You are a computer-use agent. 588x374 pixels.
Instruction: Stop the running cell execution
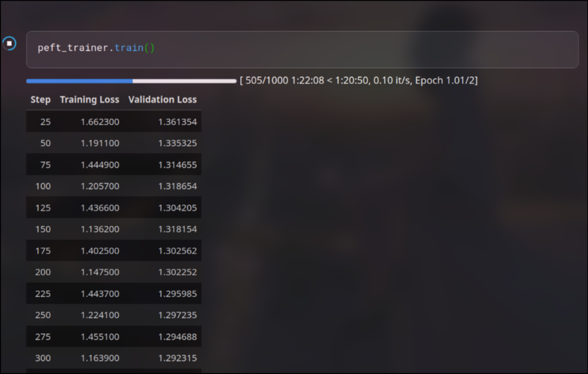click(9, 43)
